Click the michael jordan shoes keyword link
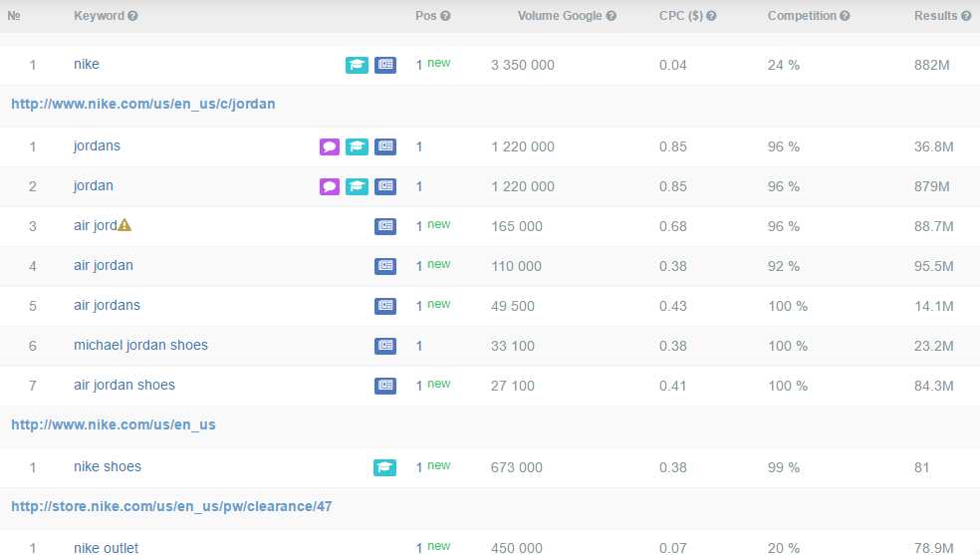 [x=140, y=346]
